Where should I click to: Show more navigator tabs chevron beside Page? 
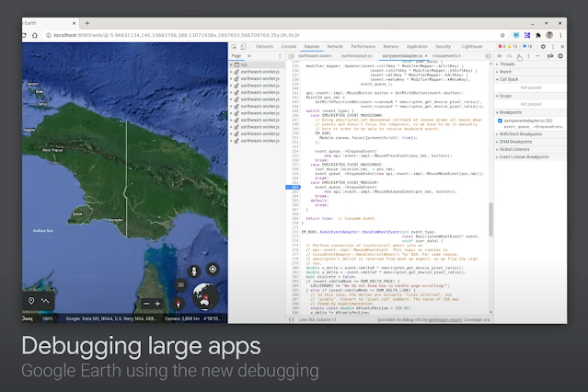point(249,56)
